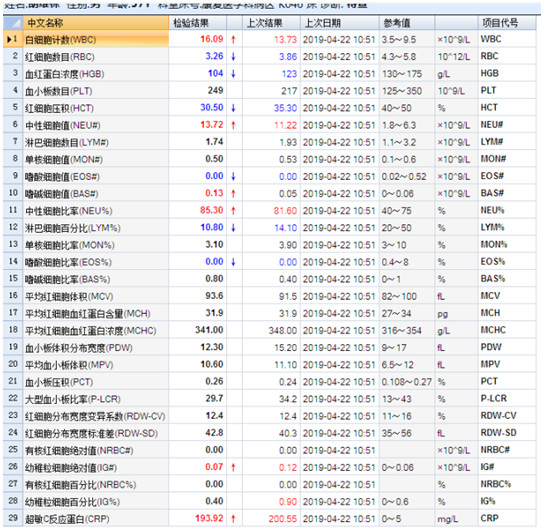Screen dimensions: 541x530
Task: Click the HGB low blue arrow
Action: 234,73
